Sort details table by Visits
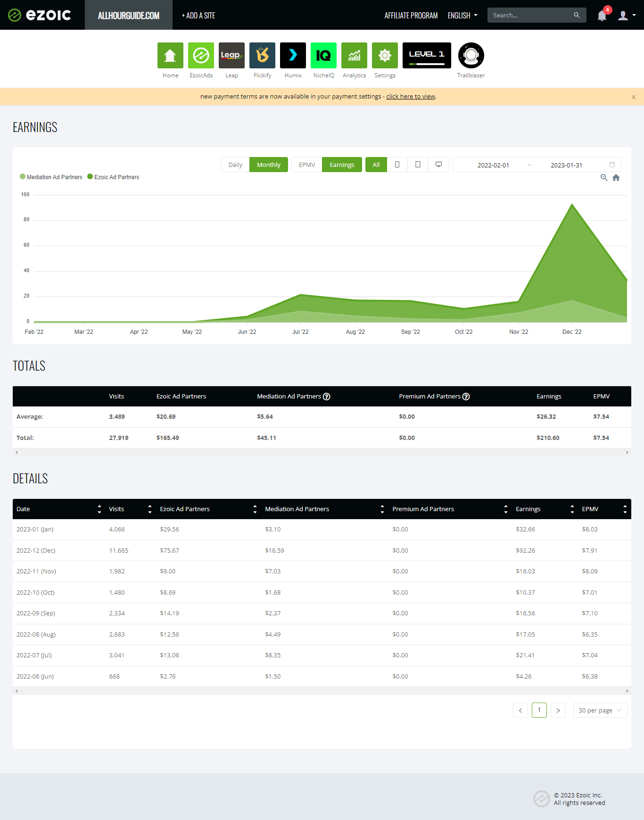The width and height of the screenshot is (644, 820). pos(150,509)
